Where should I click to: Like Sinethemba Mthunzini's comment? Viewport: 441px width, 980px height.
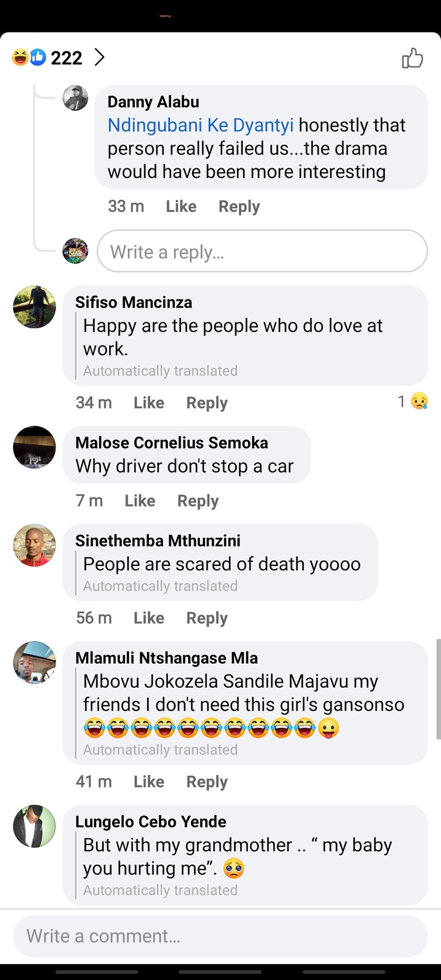(x=149, y=618)
